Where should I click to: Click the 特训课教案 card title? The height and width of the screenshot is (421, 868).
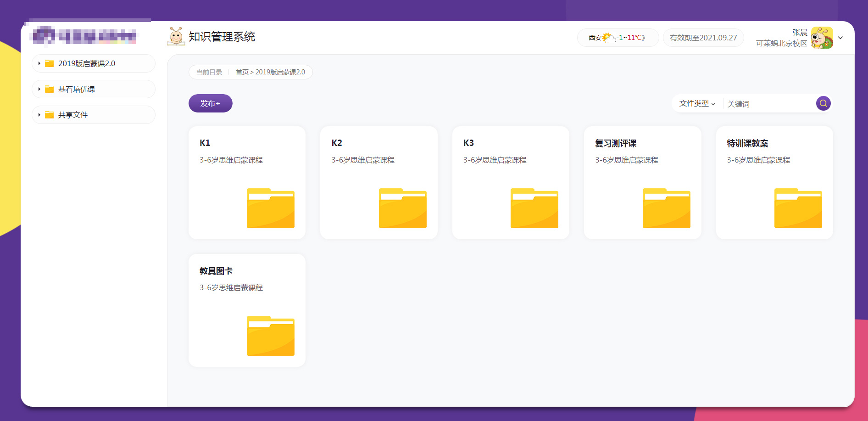747,143
